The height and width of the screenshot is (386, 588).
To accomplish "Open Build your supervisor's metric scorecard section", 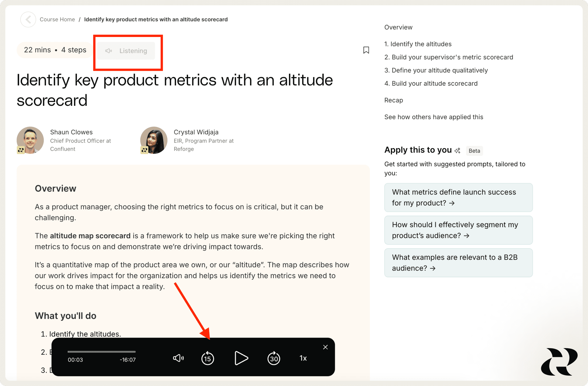I will point(449,57).
